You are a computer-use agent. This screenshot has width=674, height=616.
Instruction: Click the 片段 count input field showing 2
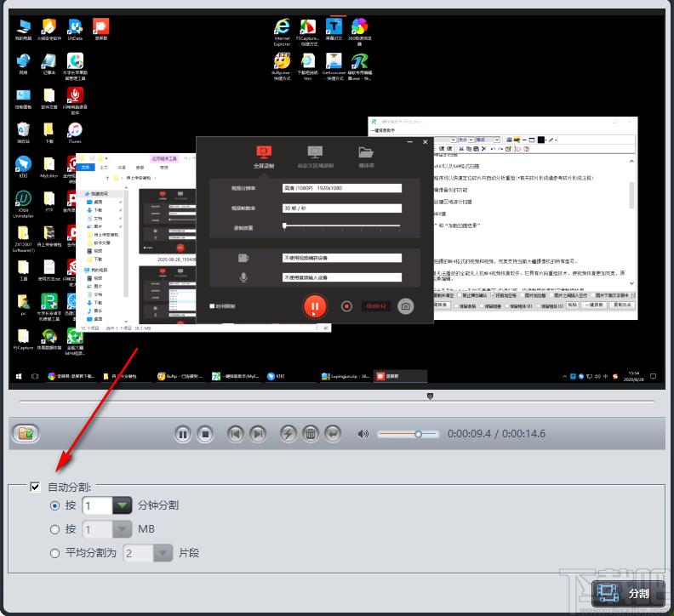(138, 553)
